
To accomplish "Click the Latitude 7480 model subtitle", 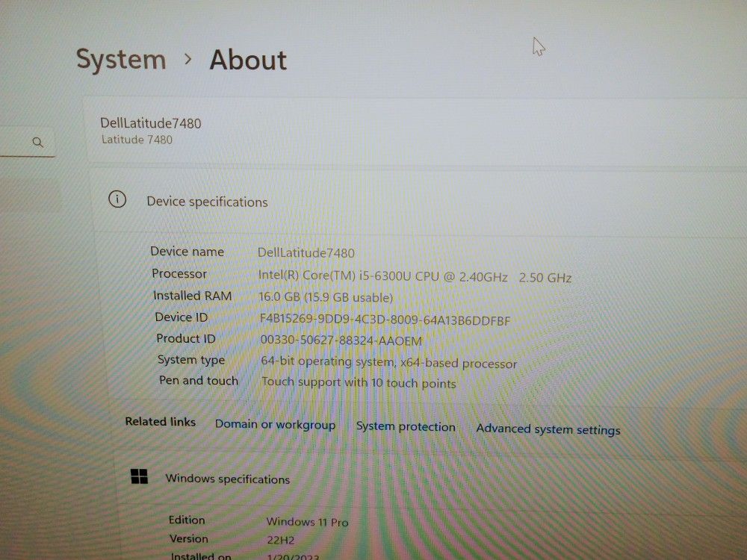I will pos(137,140).
